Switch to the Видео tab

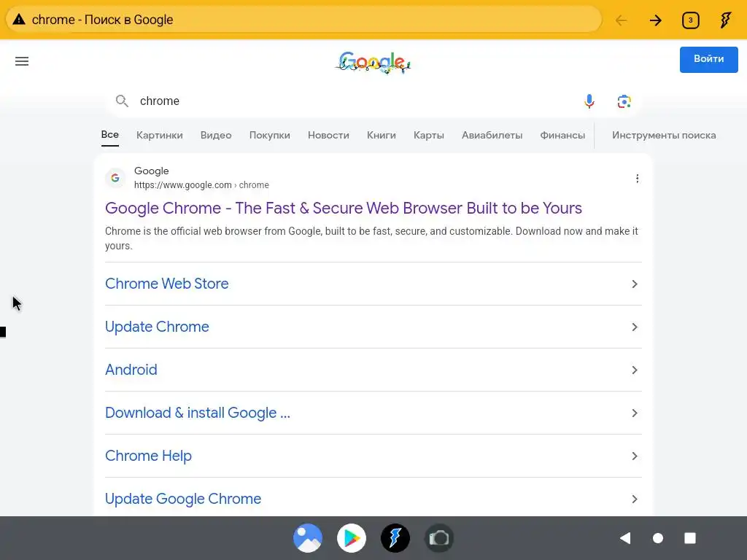click(216, 135)
